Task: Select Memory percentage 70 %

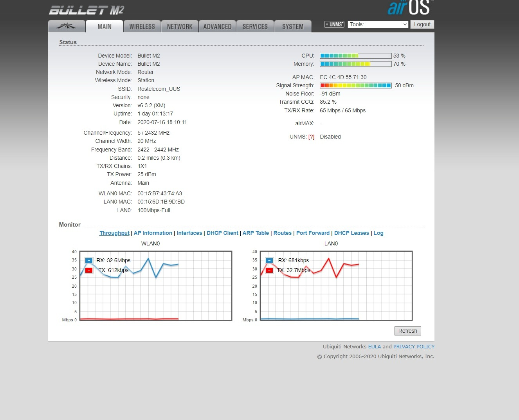Action: (399, 64)
